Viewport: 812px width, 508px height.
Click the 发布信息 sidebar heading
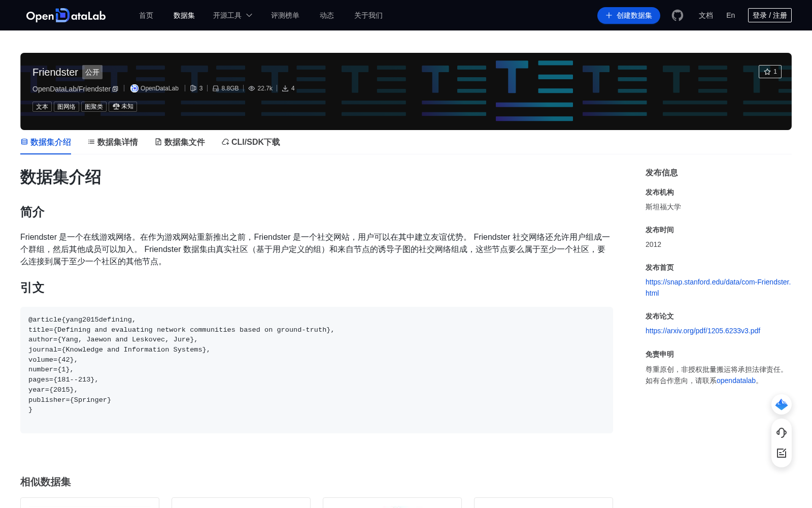[x=662, y=173]
